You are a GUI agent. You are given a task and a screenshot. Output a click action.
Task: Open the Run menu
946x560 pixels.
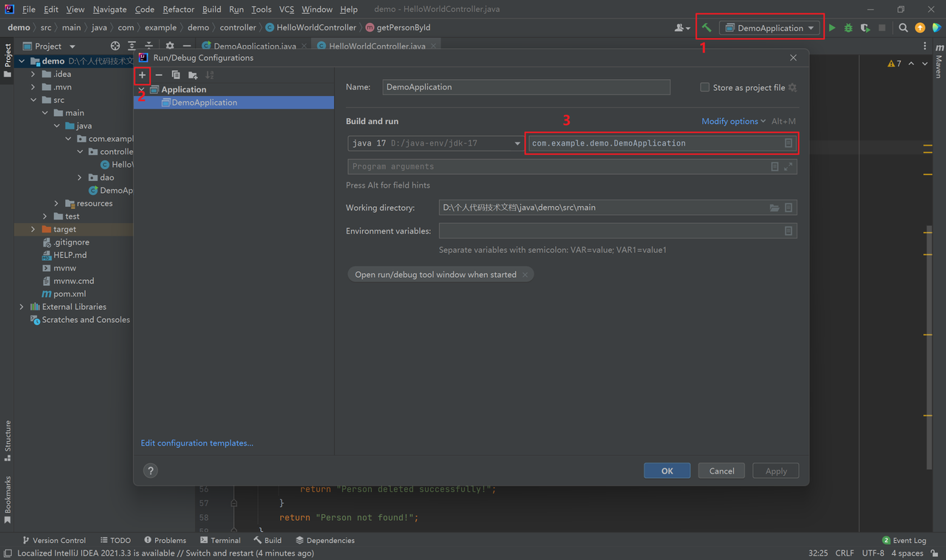click(x=236, y=10)
